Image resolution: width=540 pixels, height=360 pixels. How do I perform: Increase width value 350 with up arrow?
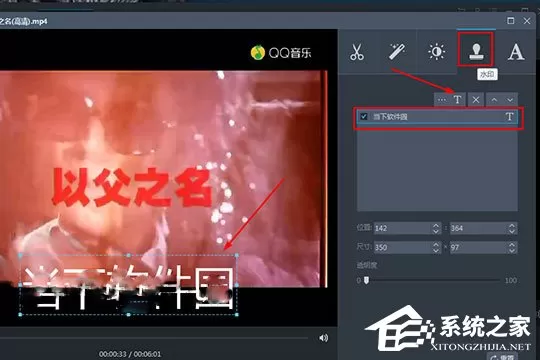pos(436,245)
